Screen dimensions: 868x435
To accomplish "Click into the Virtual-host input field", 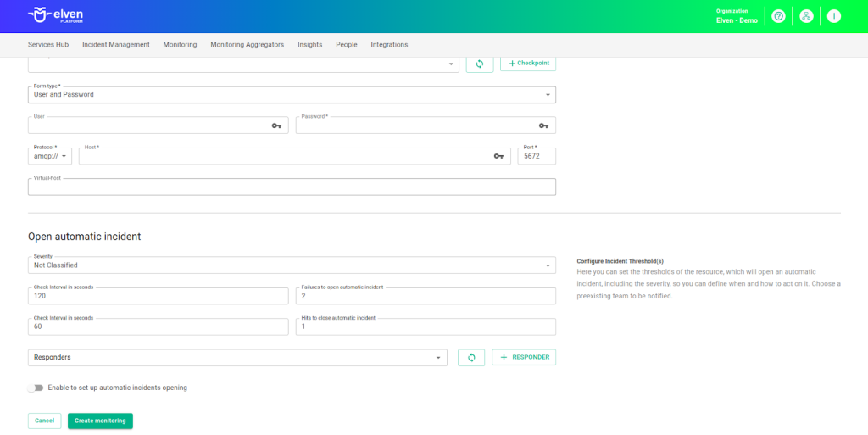I will tap(292, 187).
